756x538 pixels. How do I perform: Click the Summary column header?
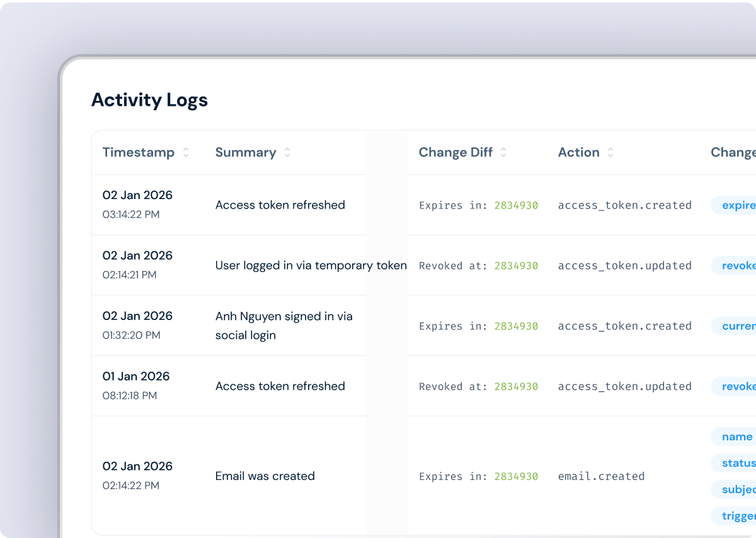[246, 152]
